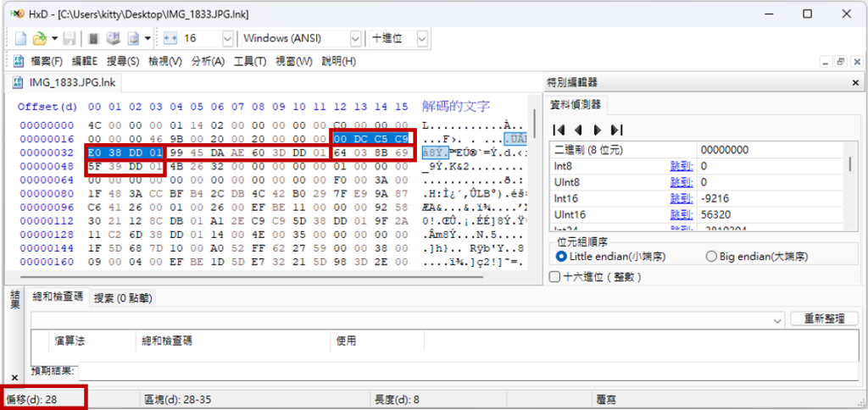Open the 分析(A) menu
The width and height of the screenshot is (868, 410).
point(208,61)
